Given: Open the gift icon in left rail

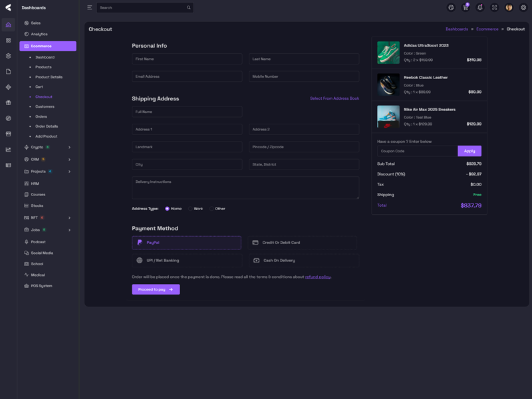Looking at the screenshot, I should click(9, 103).
